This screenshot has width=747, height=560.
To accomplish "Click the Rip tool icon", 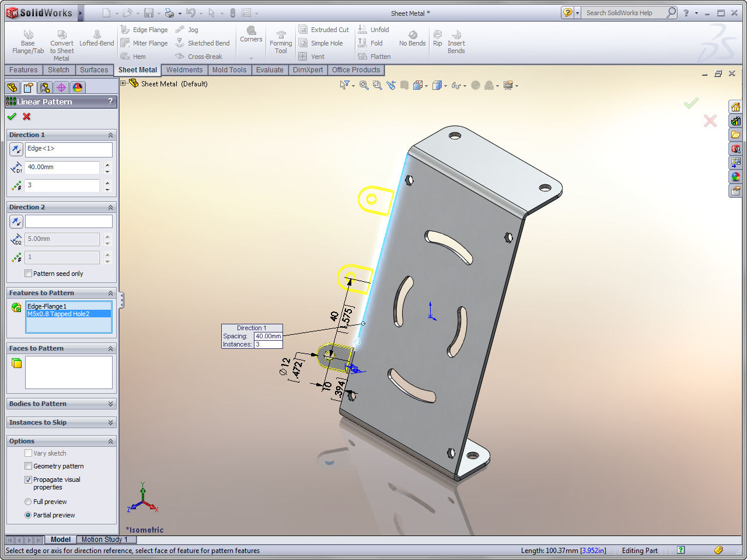I will click(438, 38).
